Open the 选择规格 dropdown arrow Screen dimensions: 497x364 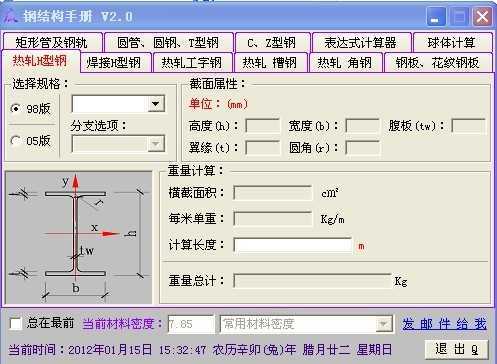point(155,104)
